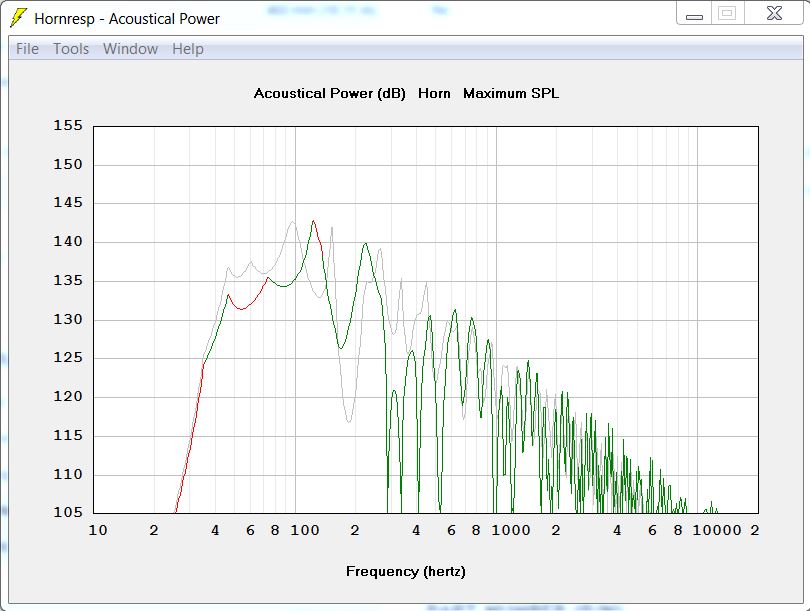Click the 'Acoustical Power (dB)' chart title
This screenshot has height=611, width=810.
click(x=330, y=93)
